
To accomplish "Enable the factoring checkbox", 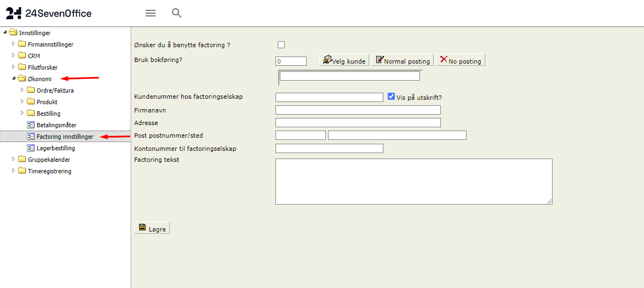I will point(281,45).
